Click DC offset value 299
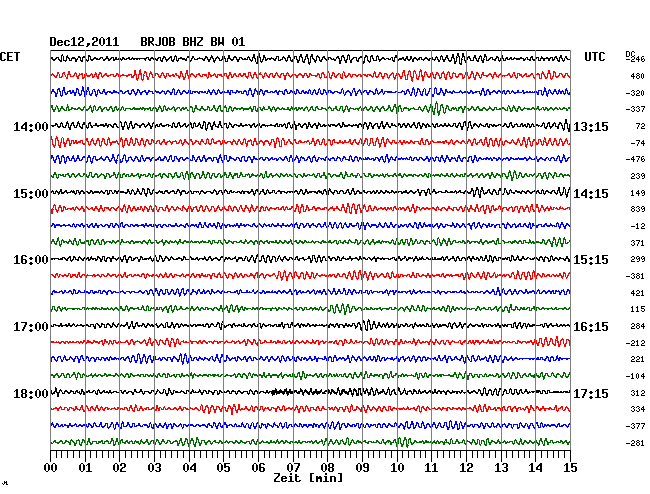The width and height of the screenshot is (650, 494). (638, 259)
